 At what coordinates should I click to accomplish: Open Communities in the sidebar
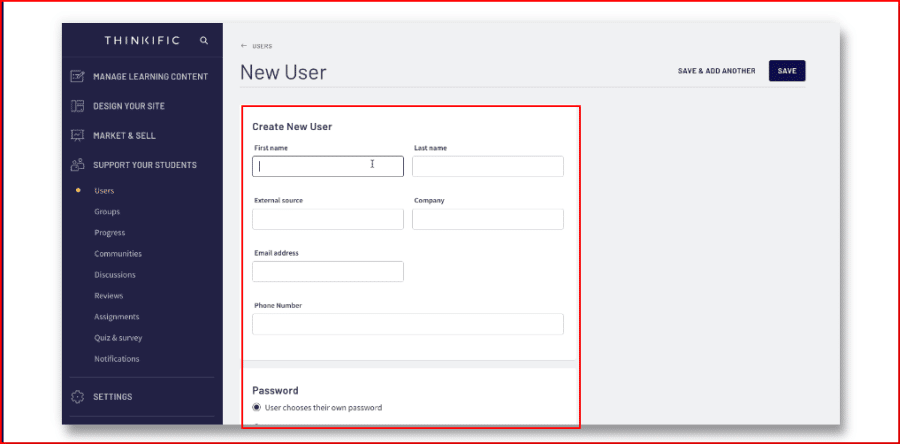[118, 254]
